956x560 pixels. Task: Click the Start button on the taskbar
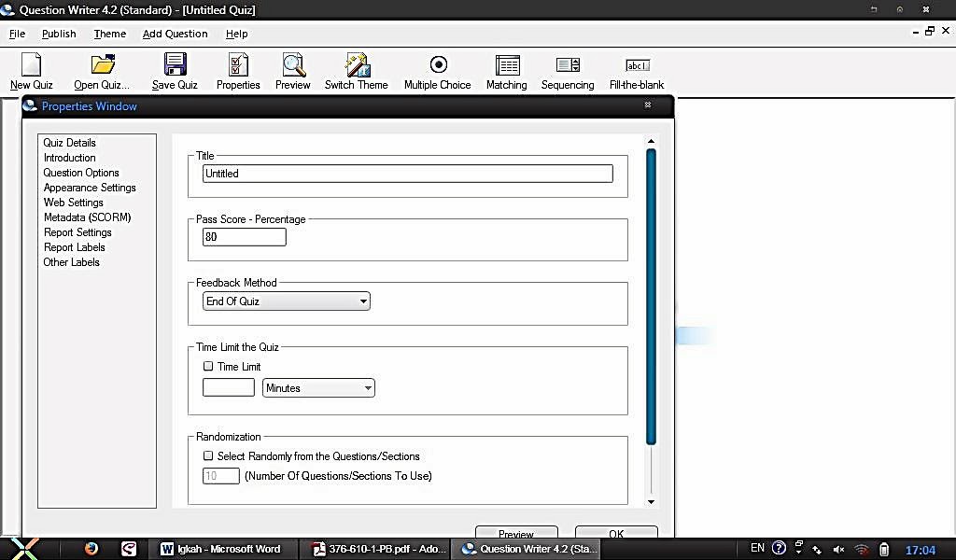pos(23,549)
